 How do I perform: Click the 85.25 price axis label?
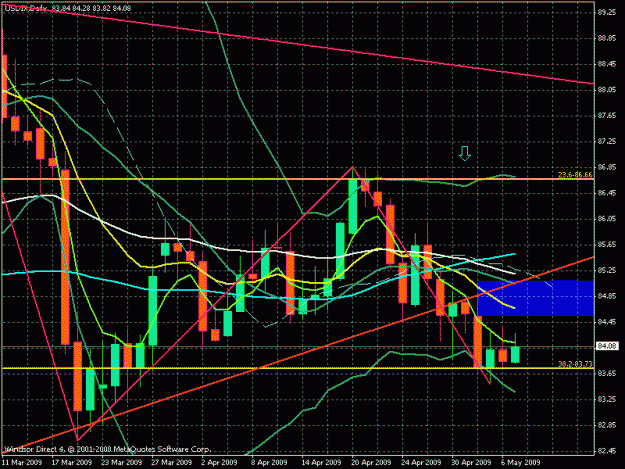[x=607, y=271]
